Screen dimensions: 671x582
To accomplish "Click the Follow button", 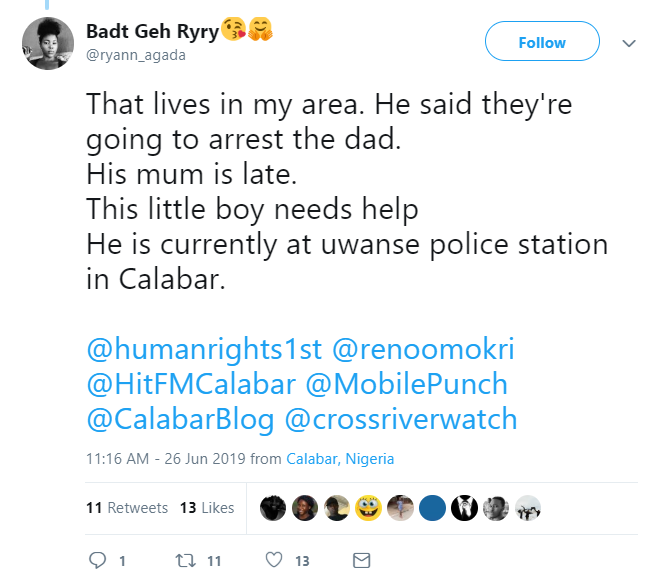I will pos(542,43).
